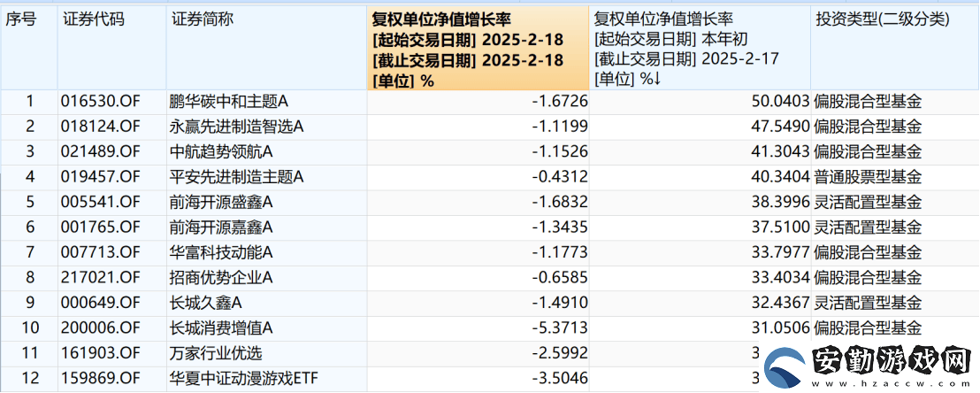
Task: Click security code 200006.OF
Action: pos(101,327)
